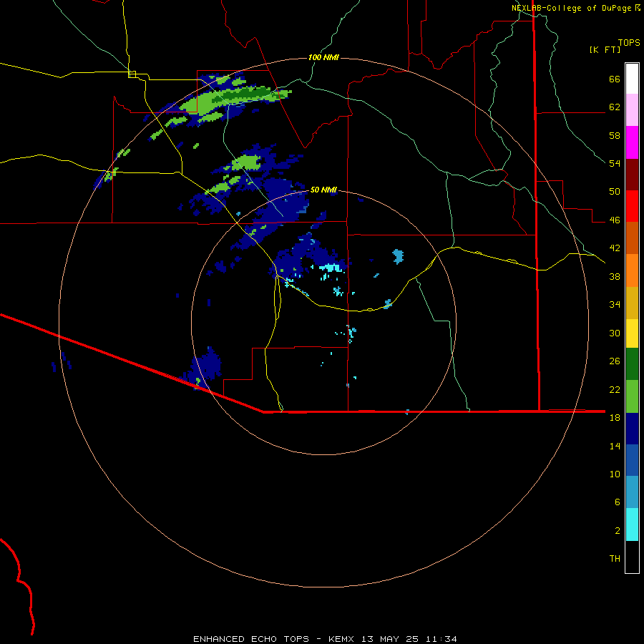Click the '10' legend value
644x644 pixels.
[615, 474]
